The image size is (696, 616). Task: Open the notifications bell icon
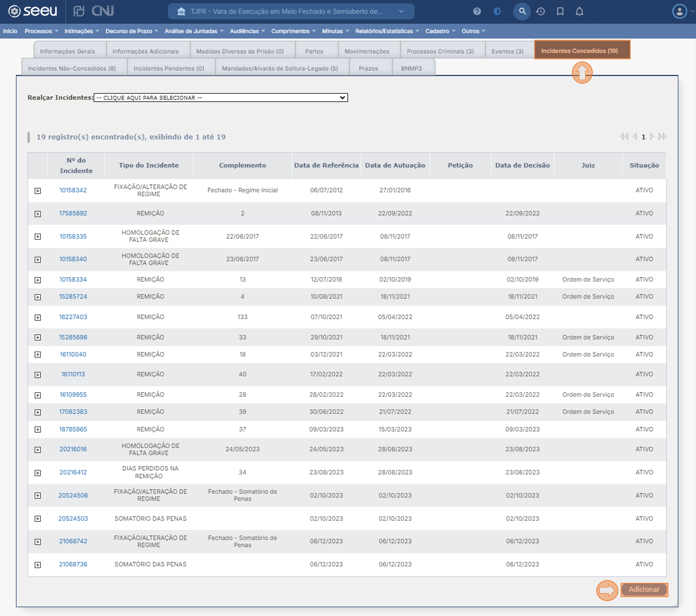(x=579, y=12)
